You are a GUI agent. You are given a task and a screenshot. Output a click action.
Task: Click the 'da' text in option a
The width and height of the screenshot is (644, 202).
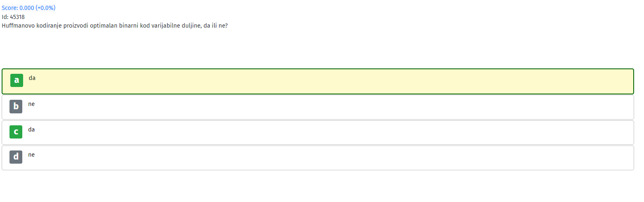(x=32, y=78)
